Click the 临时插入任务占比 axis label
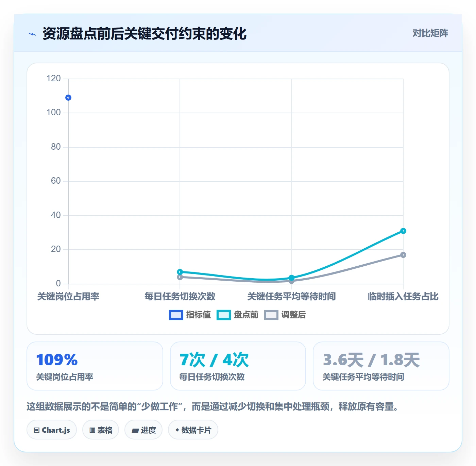Image resolution: width=476 pixels, height=466 pixels. (x=403, y=296)
